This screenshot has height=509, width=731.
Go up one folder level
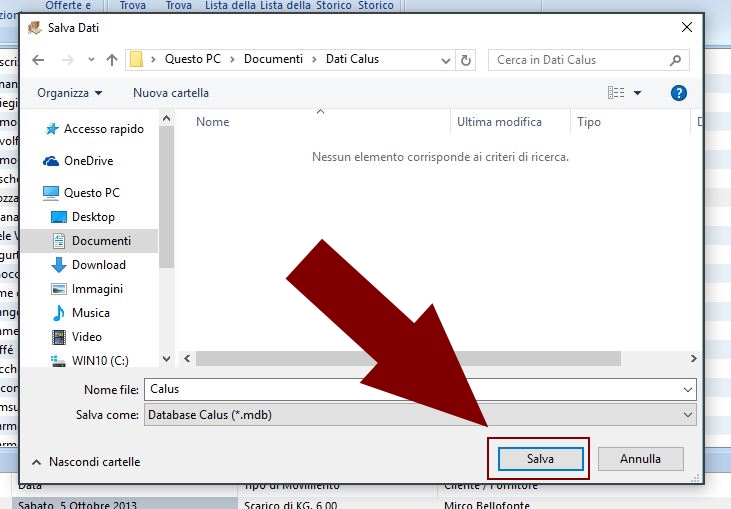coord(112,60)
